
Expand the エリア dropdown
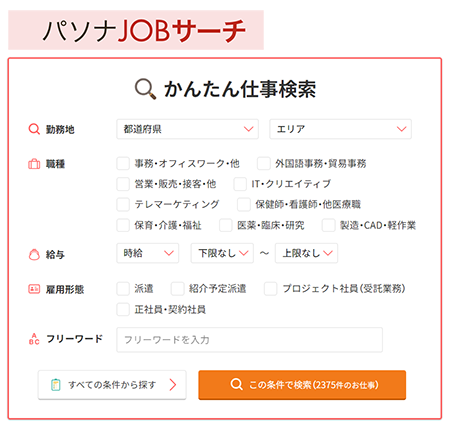pos(340,129)
